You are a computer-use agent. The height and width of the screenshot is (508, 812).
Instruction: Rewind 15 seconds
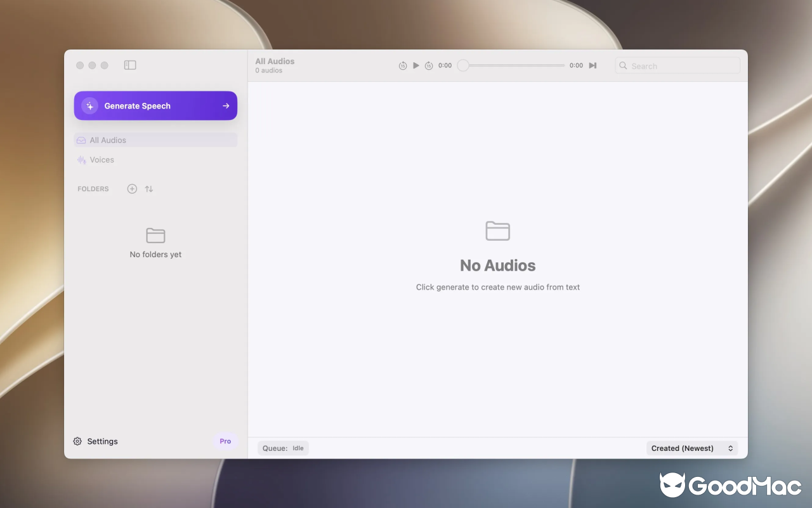[403, 65]
